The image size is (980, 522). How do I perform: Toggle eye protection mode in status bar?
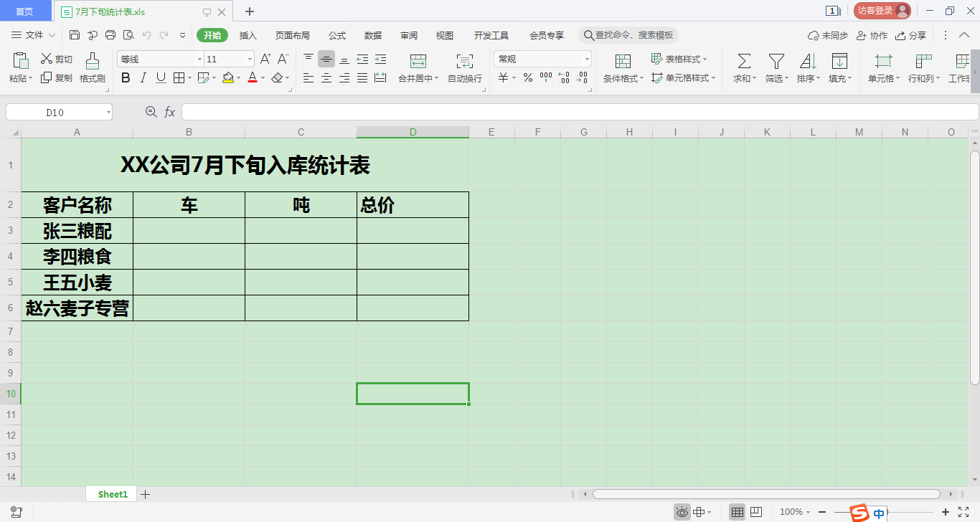tap(682, 512)
